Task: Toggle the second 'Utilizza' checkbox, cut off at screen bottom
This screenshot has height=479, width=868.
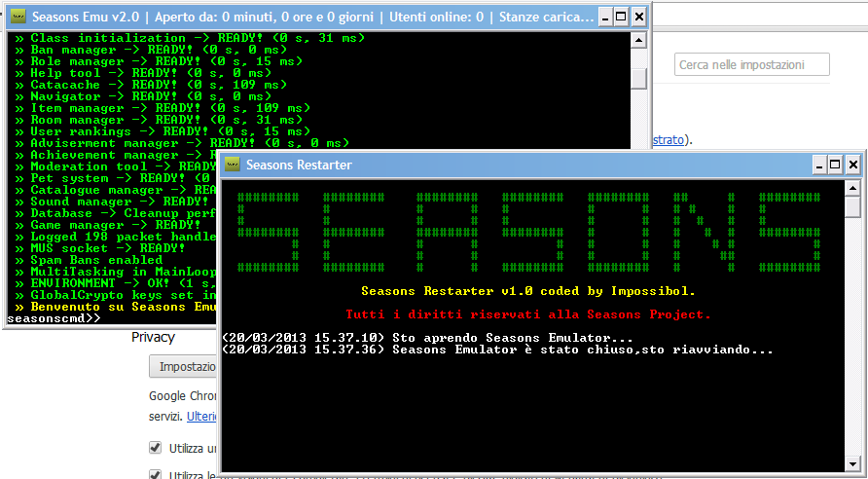Action: coord(156,474)
